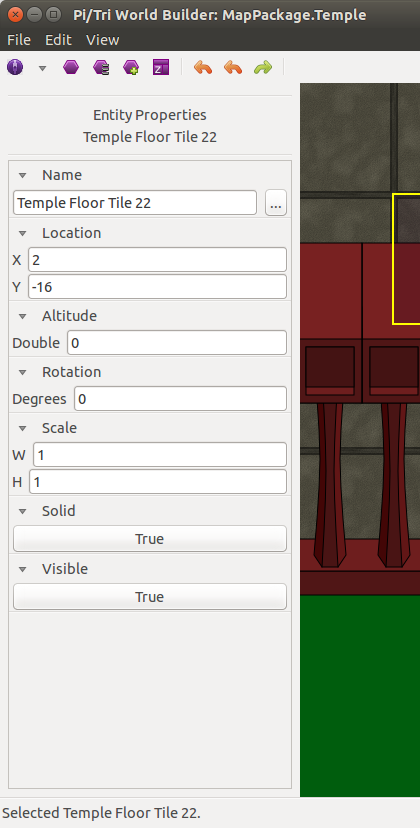Open the File menu
420x828 pixels.
[19, 40]
